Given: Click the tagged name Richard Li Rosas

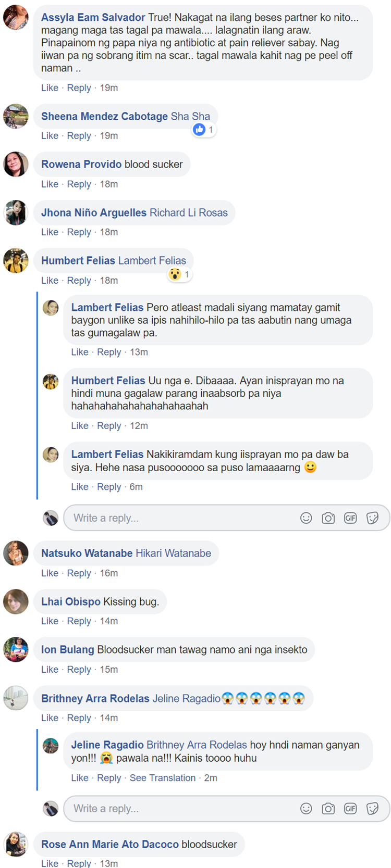Looking at the screenshot, I should pos(189,212).
